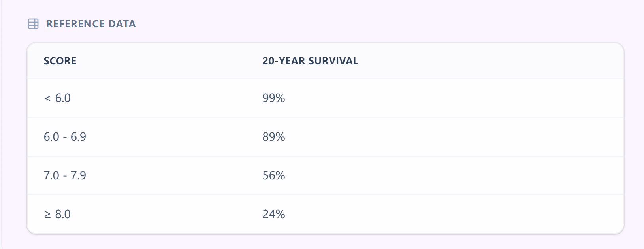Viewport: 644px width, 249px height.
Task: Click the 6.9 upper bound value
Action: [78, 137]
